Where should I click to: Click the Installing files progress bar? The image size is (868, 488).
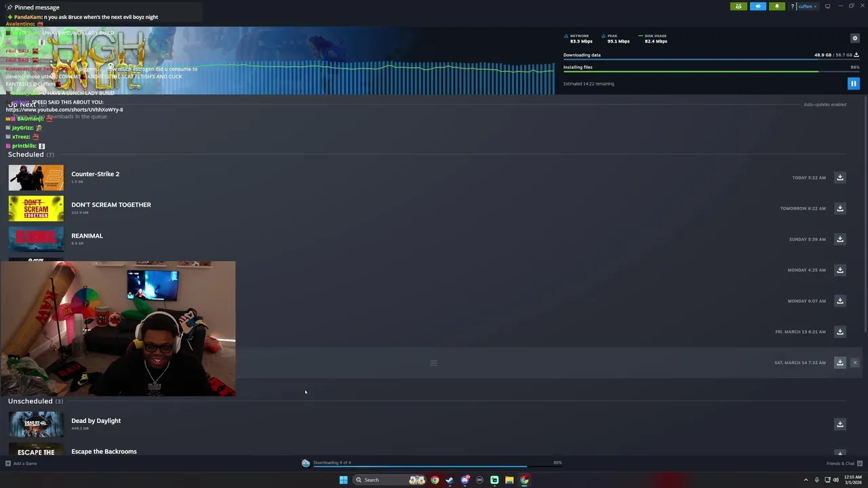[x=711, y=72]
